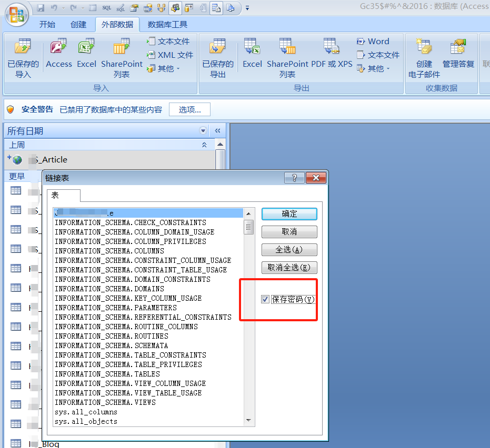The image size is (490, 448).
Task: Open the 所有日期 navigation pane dropdown
Action: [x=203, y=130]
